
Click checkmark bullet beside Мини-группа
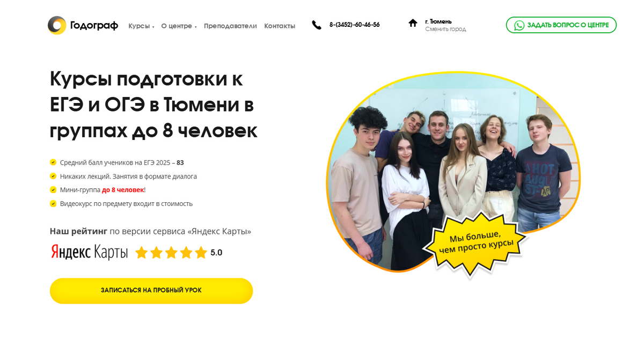coord(53,189)
